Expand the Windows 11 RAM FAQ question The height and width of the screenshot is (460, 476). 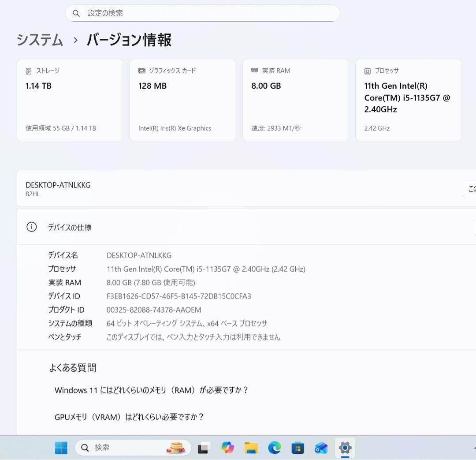point(151,390)
